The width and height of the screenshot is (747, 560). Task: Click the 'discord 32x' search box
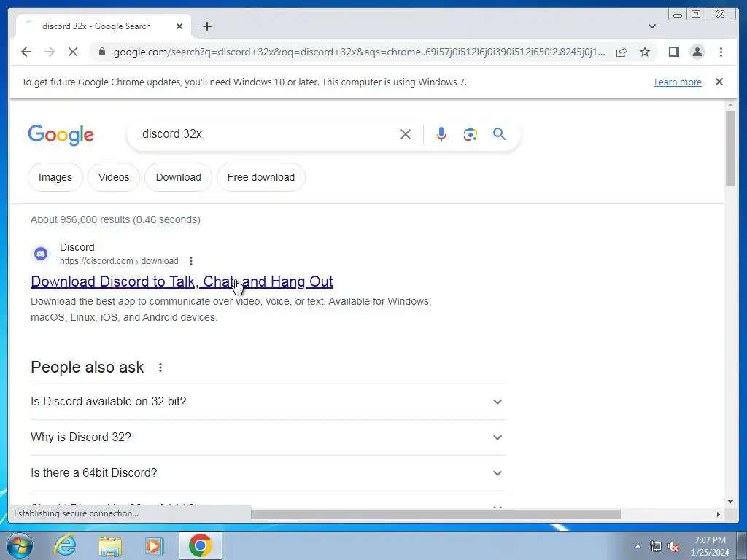click(x=267, y=134)
